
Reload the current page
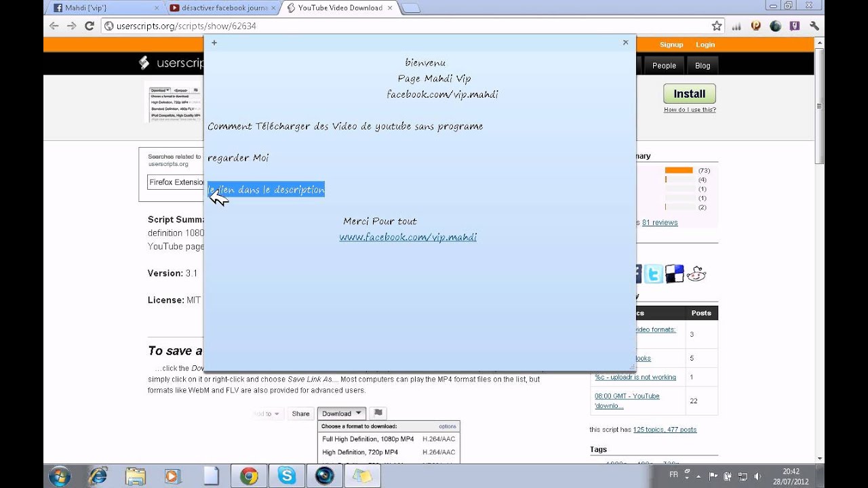90,26
